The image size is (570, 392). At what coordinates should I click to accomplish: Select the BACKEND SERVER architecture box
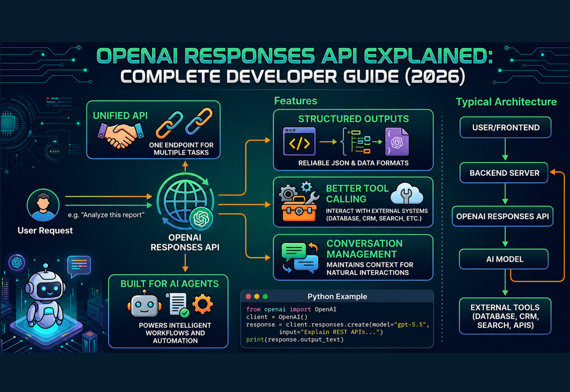click(504, 173)
